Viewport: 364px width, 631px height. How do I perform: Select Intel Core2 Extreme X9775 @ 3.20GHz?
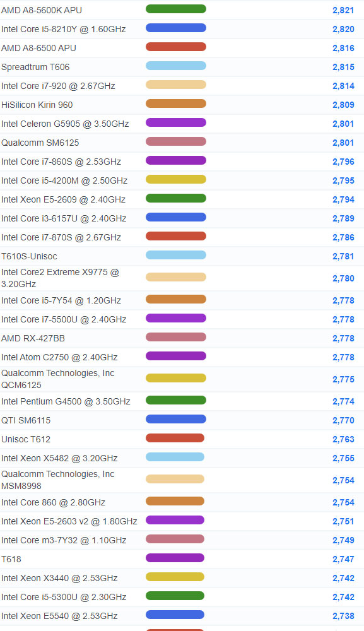[61, 278]
